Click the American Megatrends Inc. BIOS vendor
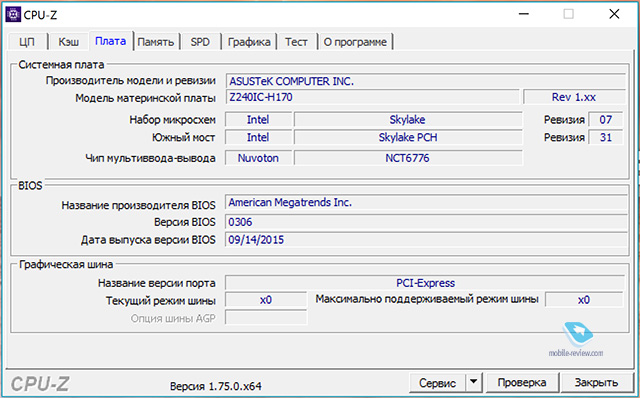 tap(426, 202)
